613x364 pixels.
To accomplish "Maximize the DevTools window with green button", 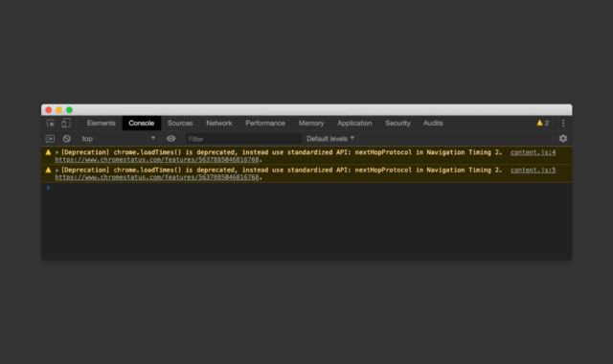I will click(x=69, y=110).
